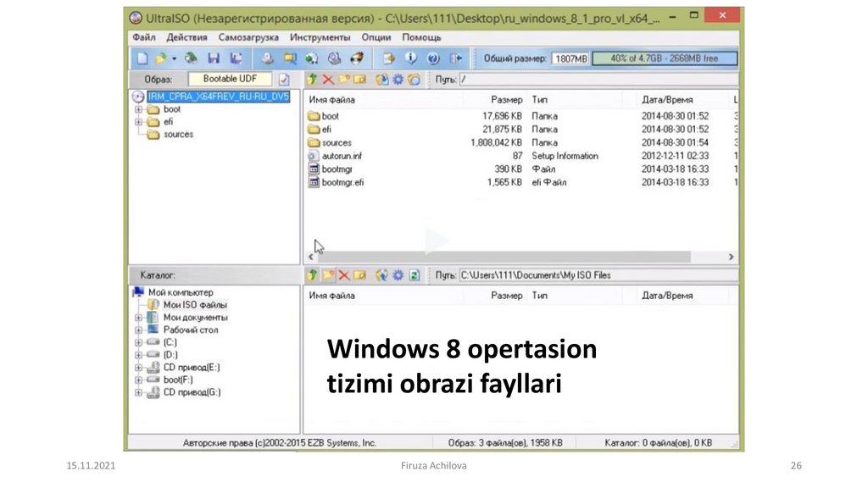This screenshot has width=868, height=488.
Task: Click the Make CD/DVD Image icon
Action: point(267,58)
